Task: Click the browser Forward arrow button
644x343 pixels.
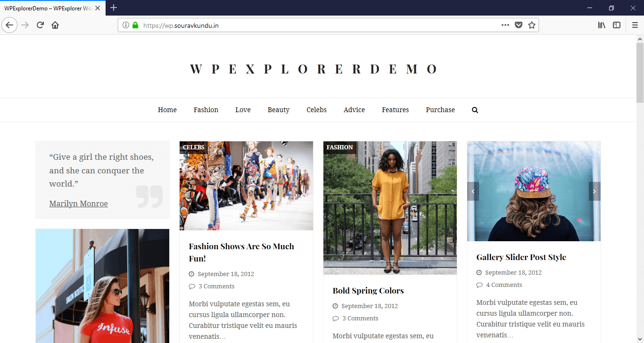Action: pyautogui.click(x=25, y=25)
